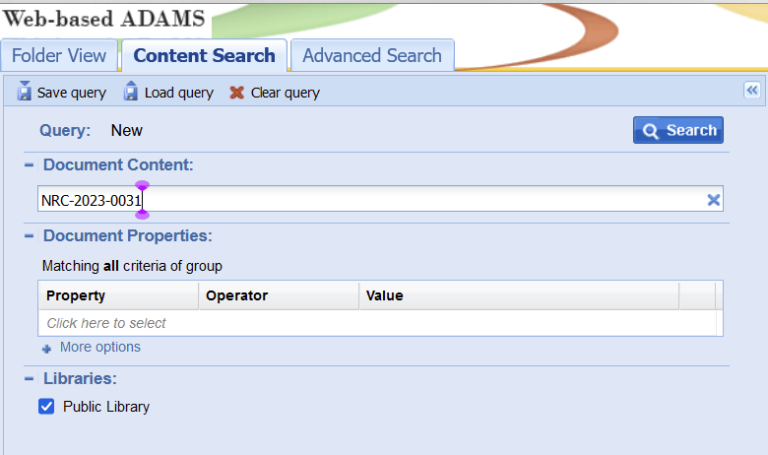Switch to the Folder View tab
This screenshot has height=455, width=768.
click(x=58, y=56)
